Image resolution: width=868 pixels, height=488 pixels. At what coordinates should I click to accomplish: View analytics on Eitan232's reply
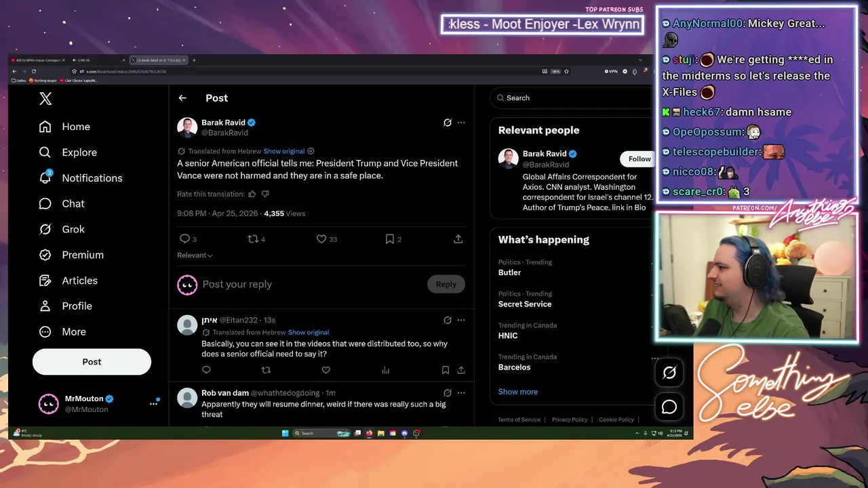[385, 370]
